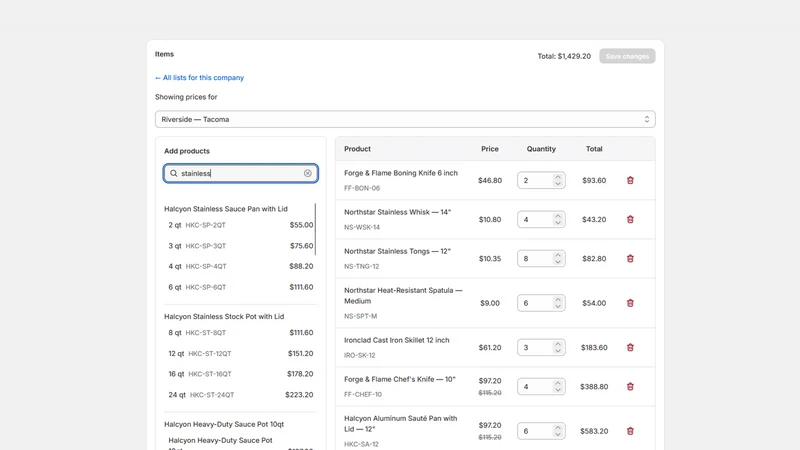
Task: Click SKU NS-SPT-M text
Action: 360,316
